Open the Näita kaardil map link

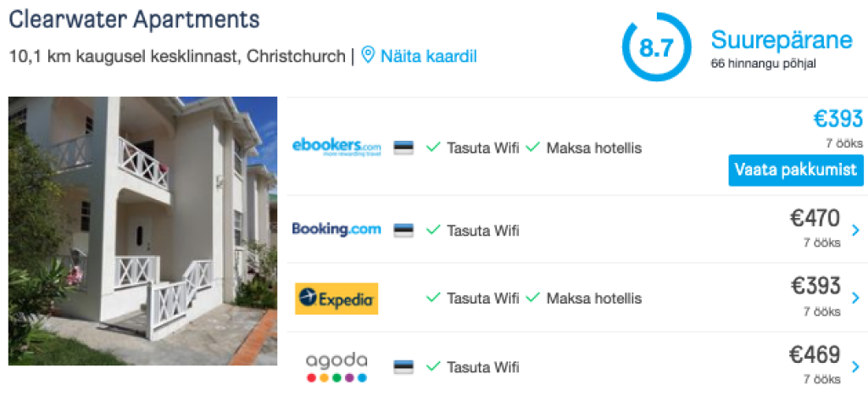tap(428, 57)
